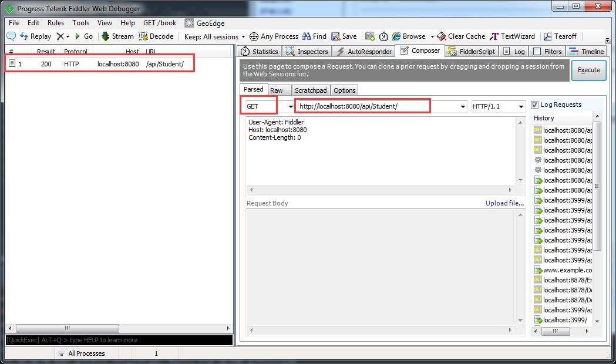
Task: Click the timer stopwatch icon
Action: tap(383, 36)
